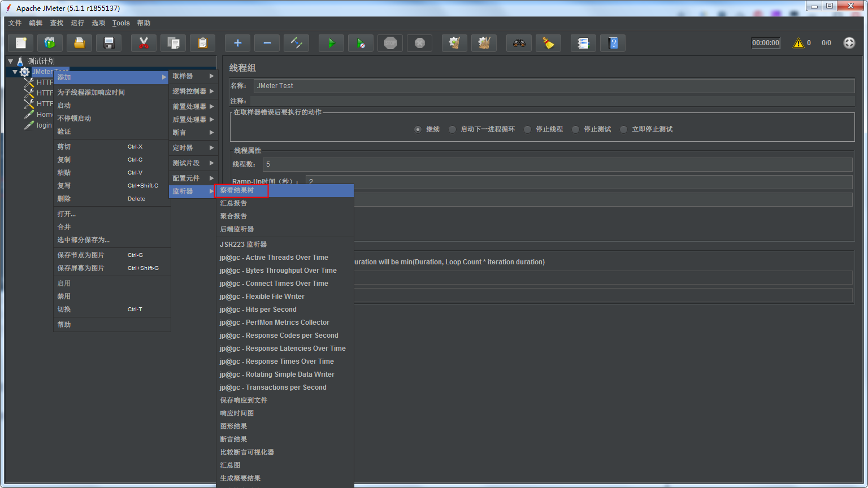
Task: Click the Help question mark icon
Action: pos(613,43)
